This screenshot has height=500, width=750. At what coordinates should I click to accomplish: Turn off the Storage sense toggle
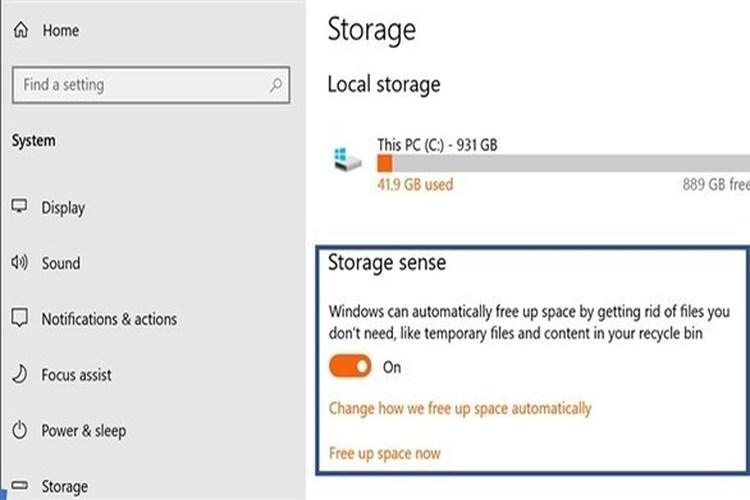[x=350, y=366]
